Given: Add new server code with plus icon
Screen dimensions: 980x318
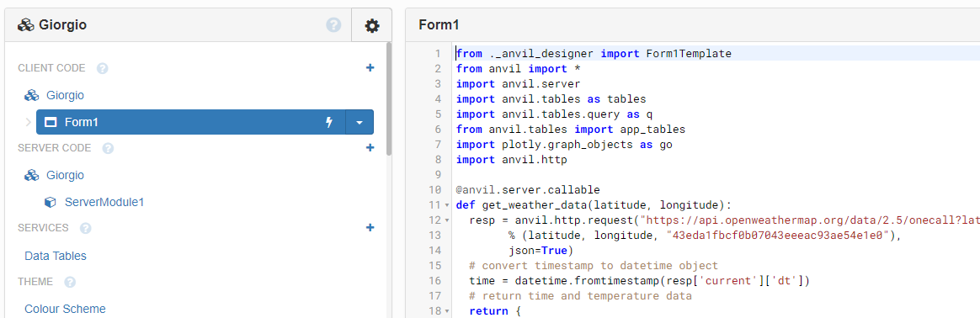Looking at the screenshot, I should coord(370,147).
